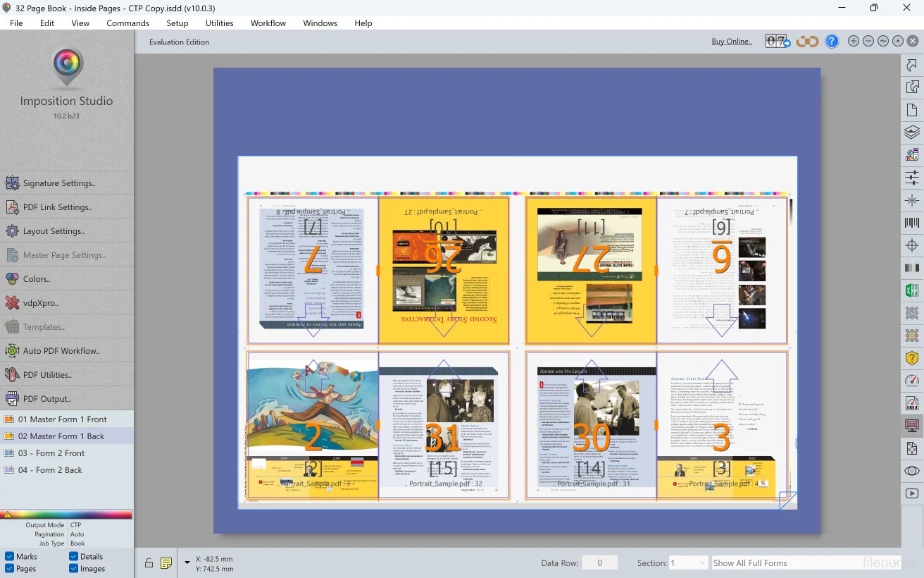The height and width of the screenshot is (578, 924).
Task: Select the registration target crosshair icon
Action: [912, 245]
